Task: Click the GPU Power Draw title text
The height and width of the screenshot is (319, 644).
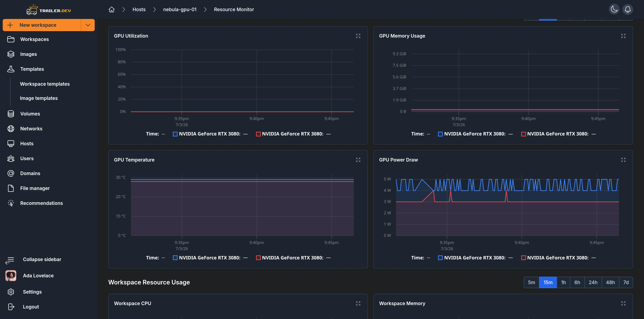Action: [x=398, y=160]
